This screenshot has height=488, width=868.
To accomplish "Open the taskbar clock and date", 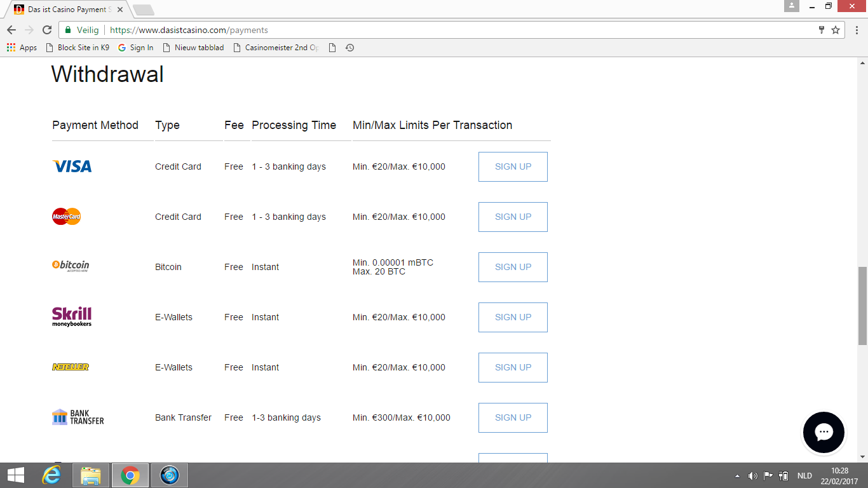I will pyautogui.click(x=839, y=476).
